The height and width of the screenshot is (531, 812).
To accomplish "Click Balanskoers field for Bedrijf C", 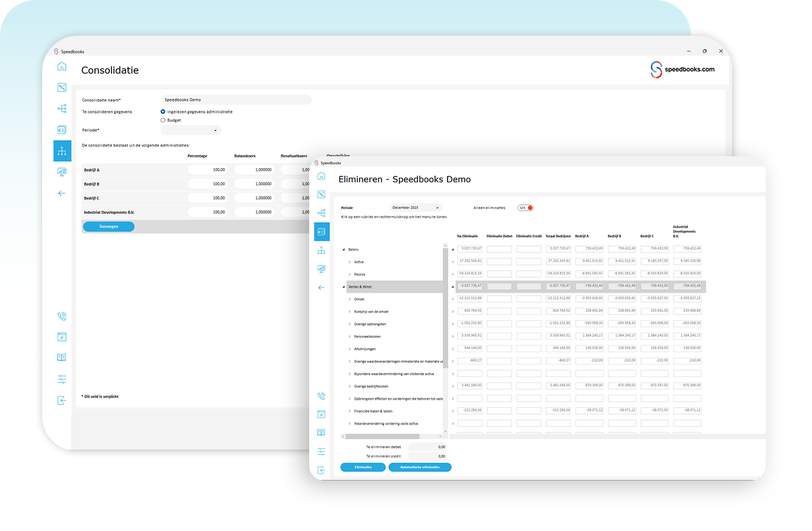I will click(x=254, y=198).
